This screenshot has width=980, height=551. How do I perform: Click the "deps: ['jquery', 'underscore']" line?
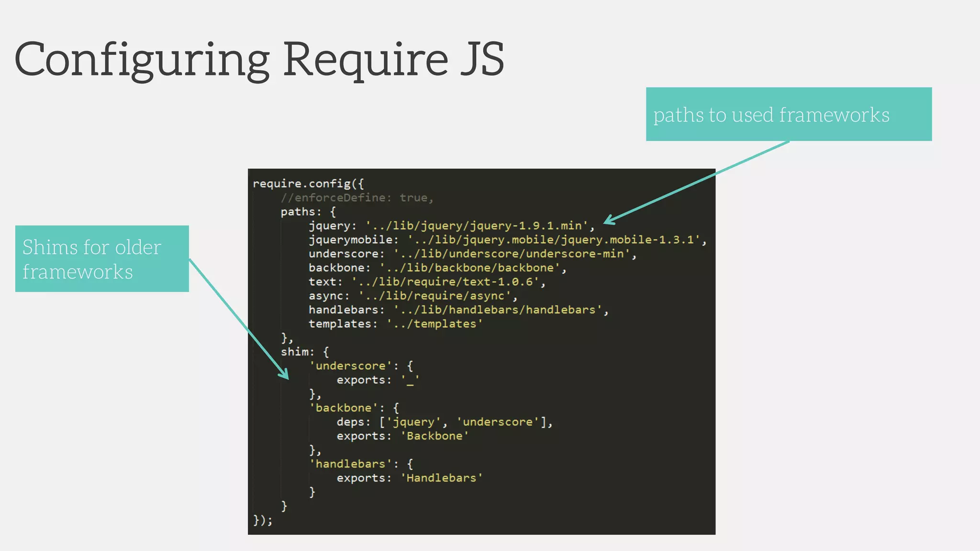pos(445,422)
